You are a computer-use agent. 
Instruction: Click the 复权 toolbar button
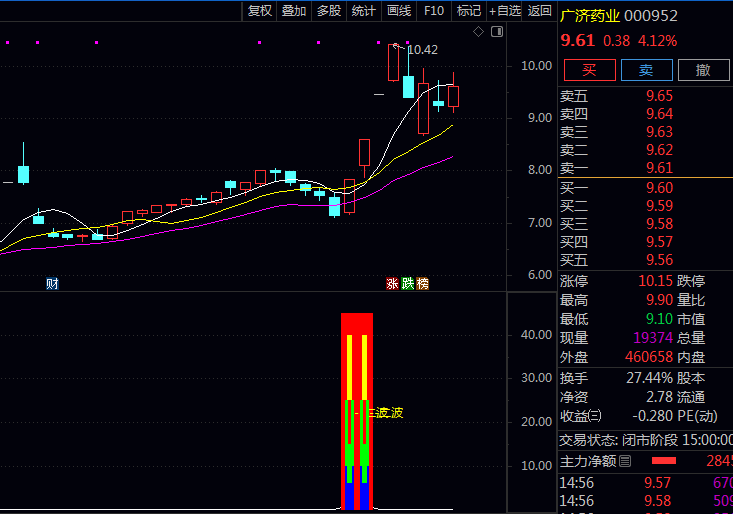pyautogui.click(x=259, y=11)
